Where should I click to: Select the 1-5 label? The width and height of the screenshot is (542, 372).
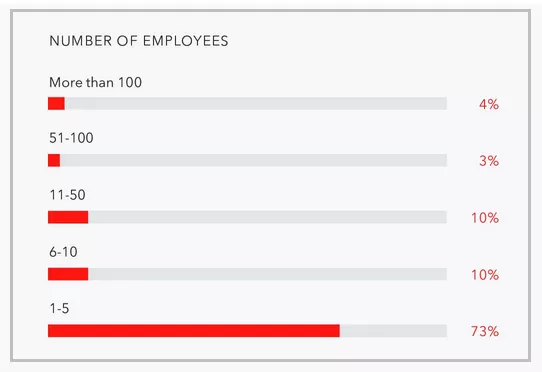pyautogui.click(x=59, y=308)
